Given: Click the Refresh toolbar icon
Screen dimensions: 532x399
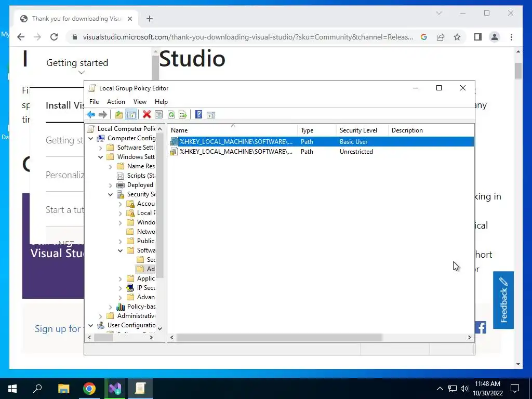Looking at the screenshot, I should (171, 115).
